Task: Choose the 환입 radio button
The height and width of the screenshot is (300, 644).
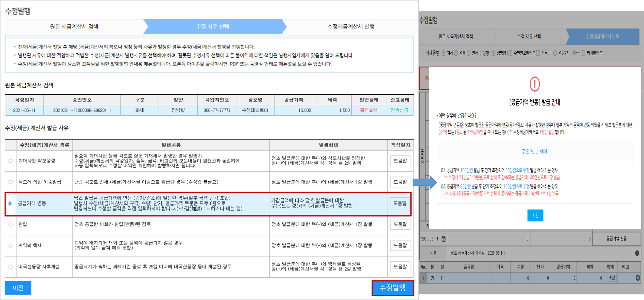Action: pyautogui.click(x=10, y=224)
